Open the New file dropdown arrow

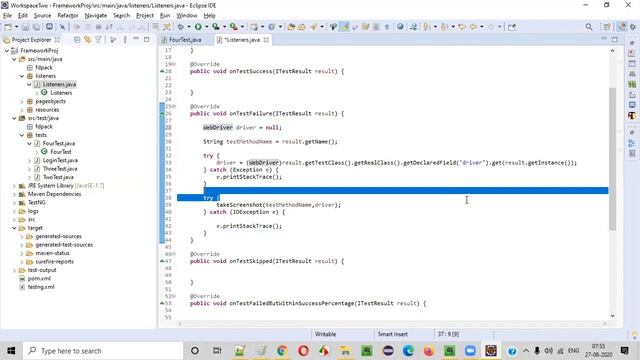coord(16,27)
